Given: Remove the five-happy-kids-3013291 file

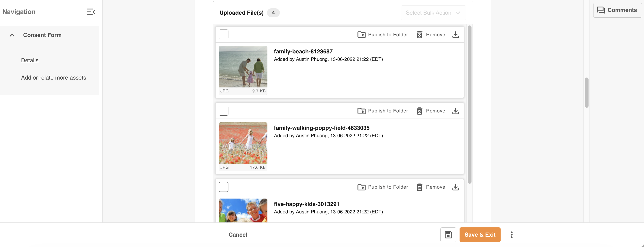Looking at the screenshot, I should (x=431, y=187).
